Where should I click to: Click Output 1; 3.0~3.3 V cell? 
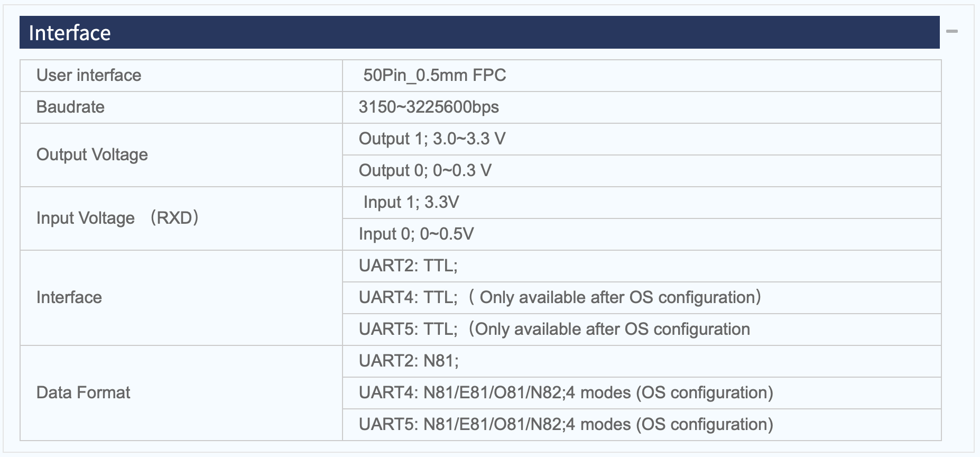(642, 139)
